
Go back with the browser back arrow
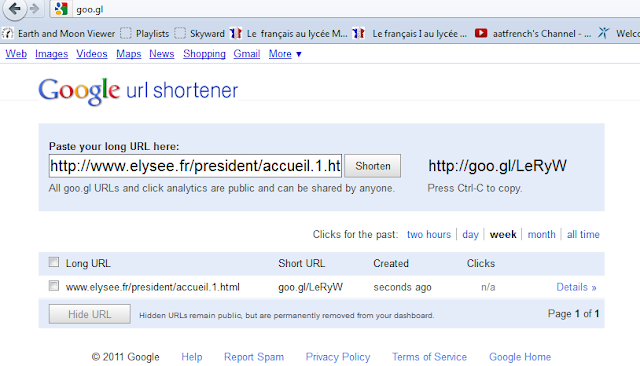click(x=14, y=8)
